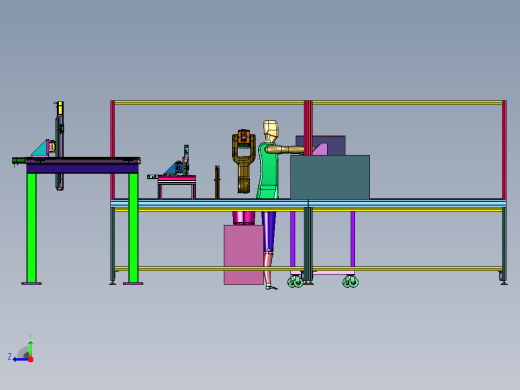Select the left section's top yellow frame beam

(x=209, y=103)
